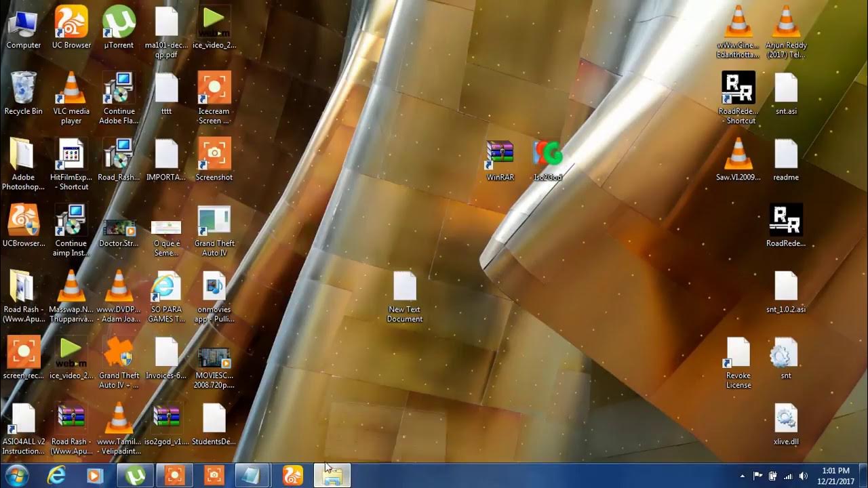
Task: Launch Internet Explorer from the taskbar
Action: 56,476
